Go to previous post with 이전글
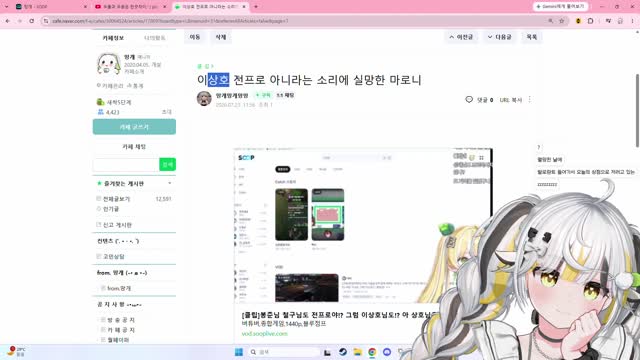Viewport: 640px width, 360px height. (x=461, y=37)
